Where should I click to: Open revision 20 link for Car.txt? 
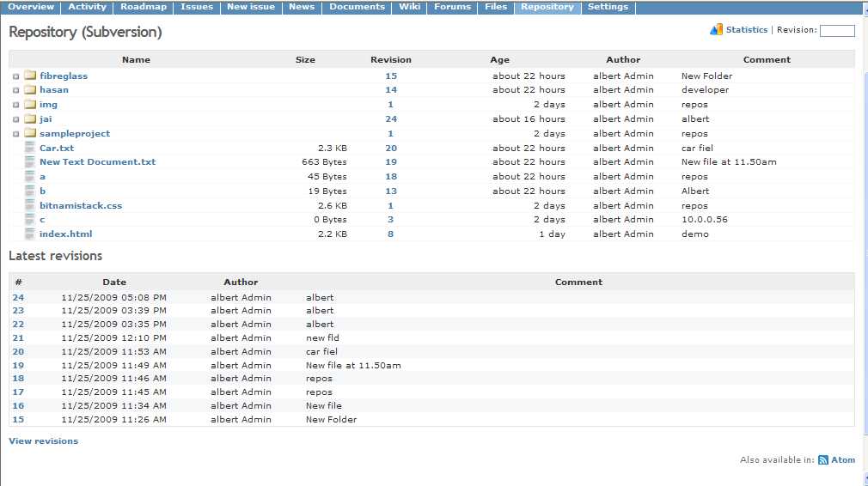tap(391, 148)
